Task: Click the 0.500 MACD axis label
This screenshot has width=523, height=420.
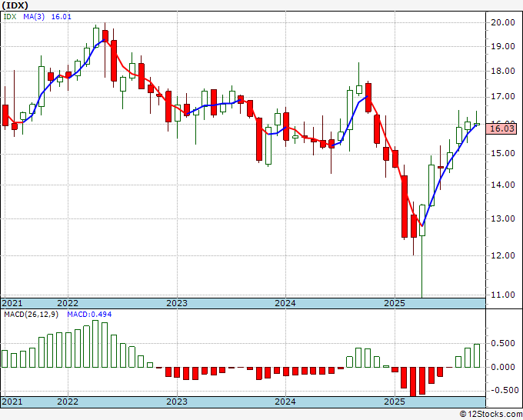Action: 505,343
